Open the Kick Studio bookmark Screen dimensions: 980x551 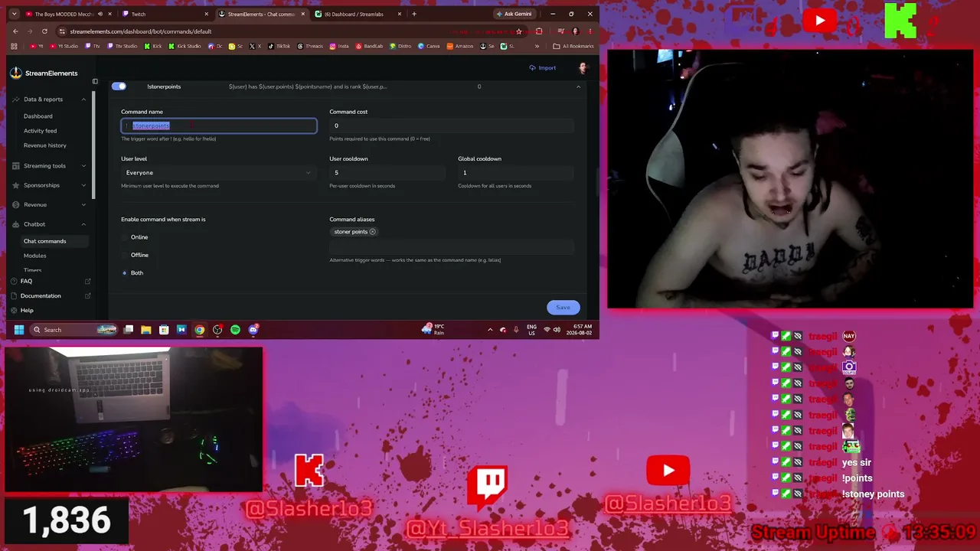coord(185,46)
